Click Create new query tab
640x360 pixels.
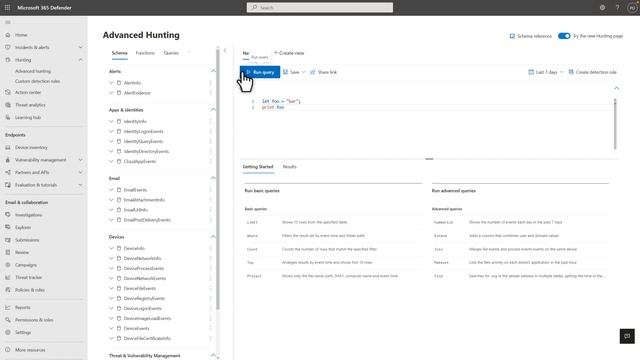(289, 53)
